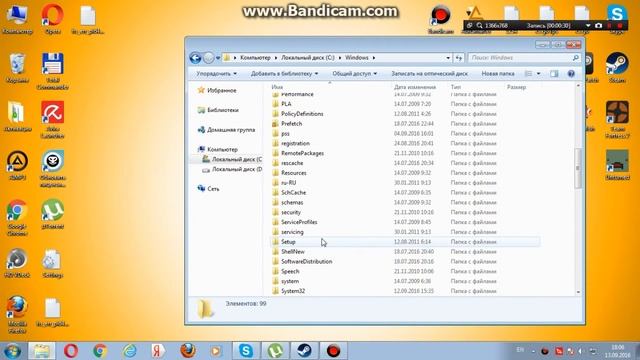
Task: Open Bandicam from the taskbar
Action: [333, 351]
